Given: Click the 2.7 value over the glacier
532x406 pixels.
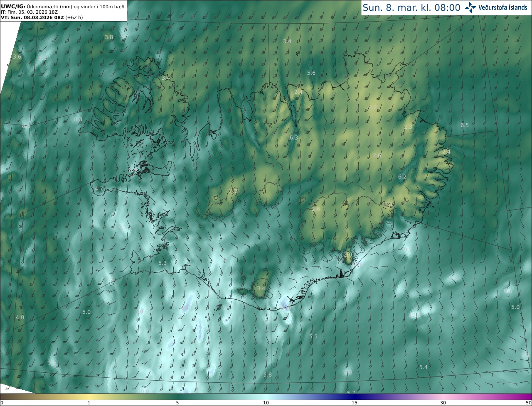Looking at the screenshot, I should (233, 191).
